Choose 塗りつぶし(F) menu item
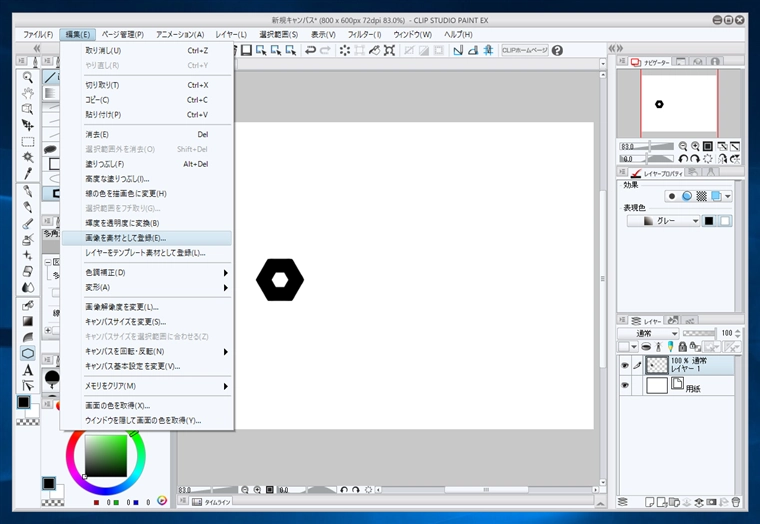The image size is (760, 524). (x=147, y=164)
